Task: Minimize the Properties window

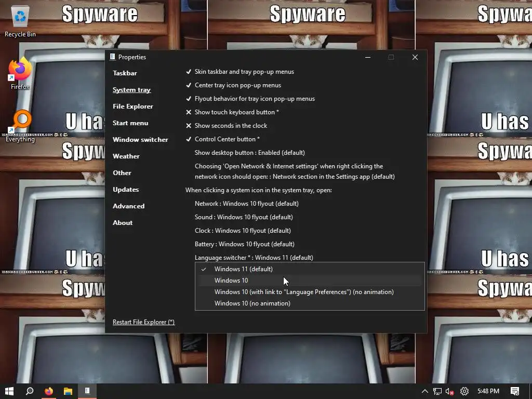Action: coord(368,57)
